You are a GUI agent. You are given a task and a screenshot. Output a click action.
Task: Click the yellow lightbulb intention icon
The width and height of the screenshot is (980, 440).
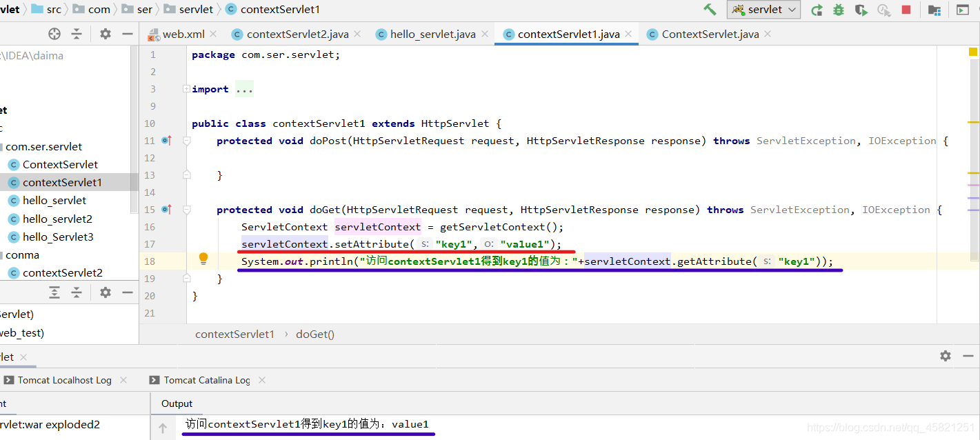click(x=203, y=259)
